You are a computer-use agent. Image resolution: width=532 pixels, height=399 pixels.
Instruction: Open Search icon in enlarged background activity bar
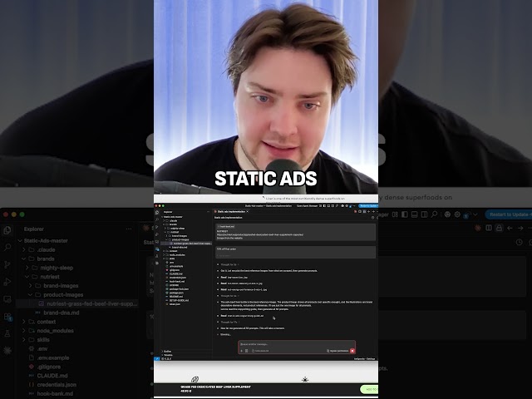click(7, 248)
